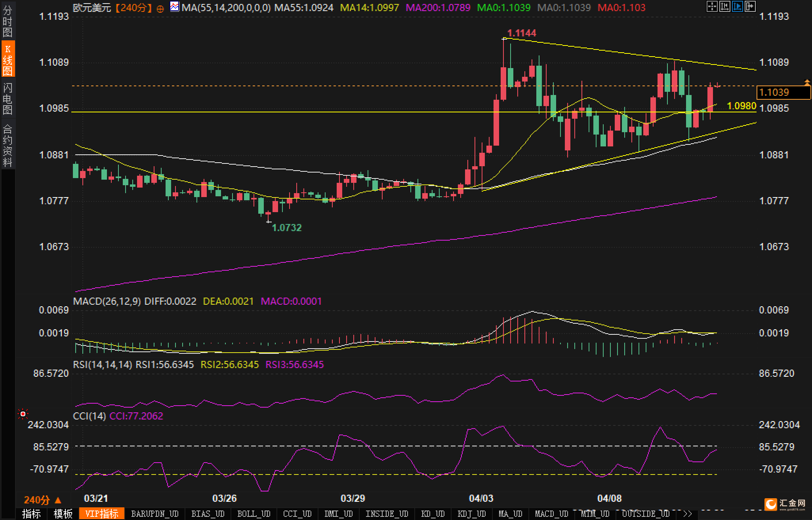Open the 模板 bottom tab
This screenshot has width=812, height=520.
63,514
